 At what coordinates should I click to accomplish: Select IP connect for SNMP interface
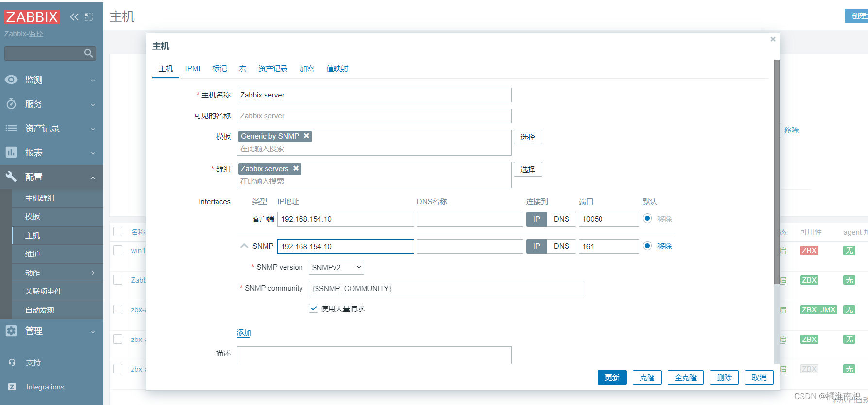click(x=536, y=246)
